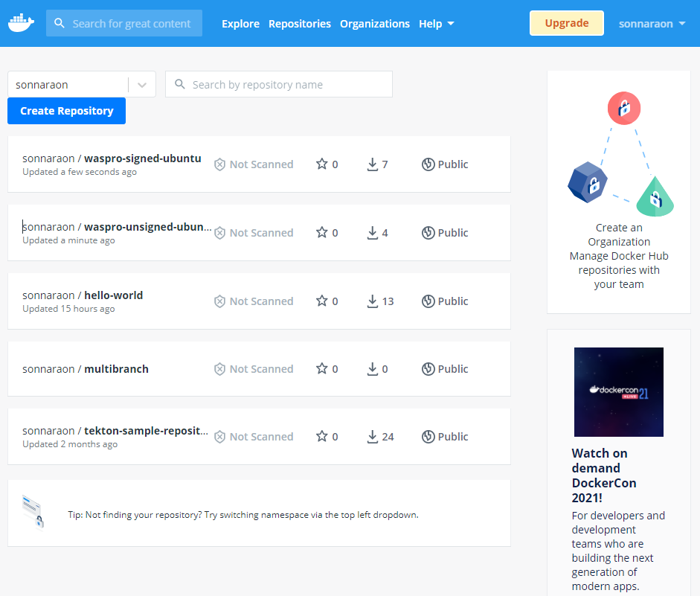Click the Upgrade button
Image resolution: width=700 pixels, height=596 pixels.
tap(567, 23)
